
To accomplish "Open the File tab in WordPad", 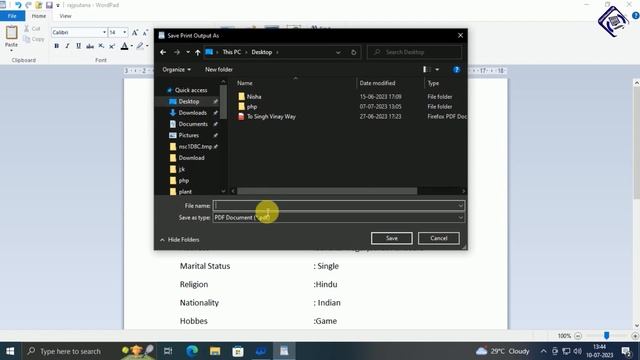I will point(12,16).
